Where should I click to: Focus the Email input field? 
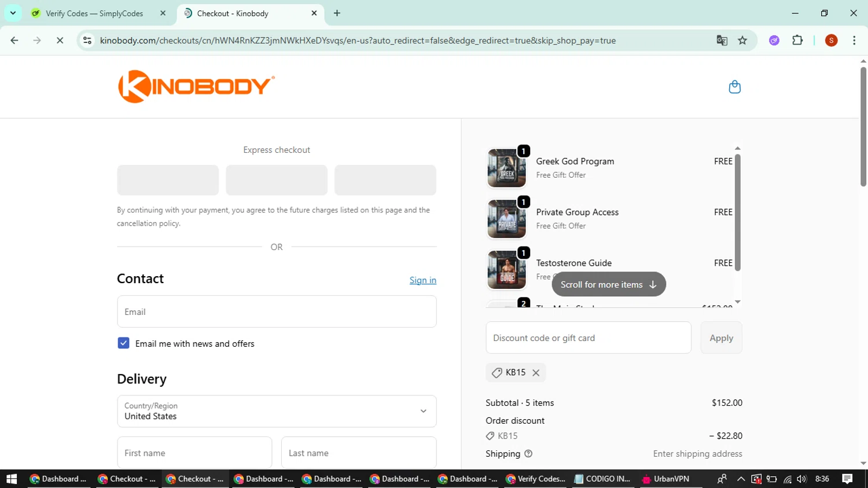277,311
